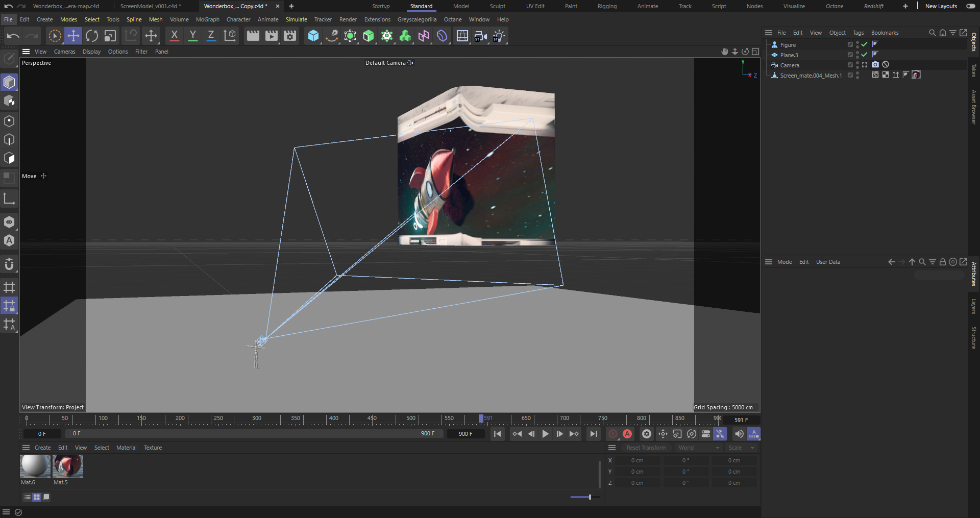
Task: Disable the Figure object checkmark
Action: (x=864, y=44)
